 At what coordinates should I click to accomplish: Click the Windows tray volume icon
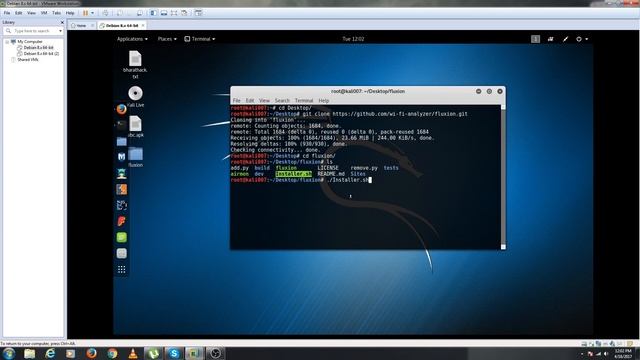606,354
